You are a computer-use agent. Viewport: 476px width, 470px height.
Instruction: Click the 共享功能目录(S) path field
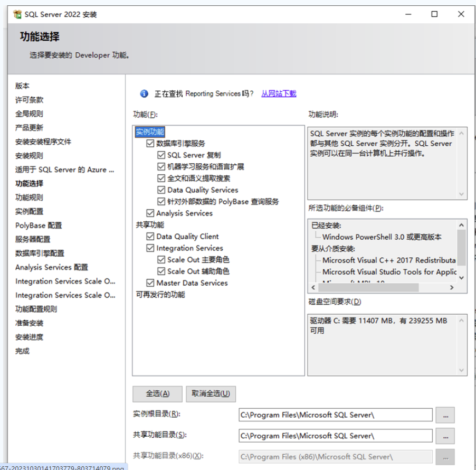336,436
